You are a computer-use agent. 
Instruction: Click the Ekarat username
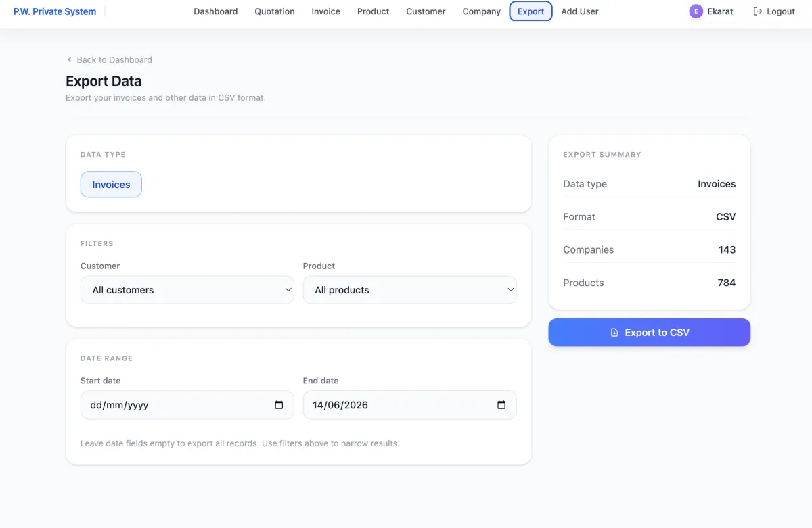point(721,11)
